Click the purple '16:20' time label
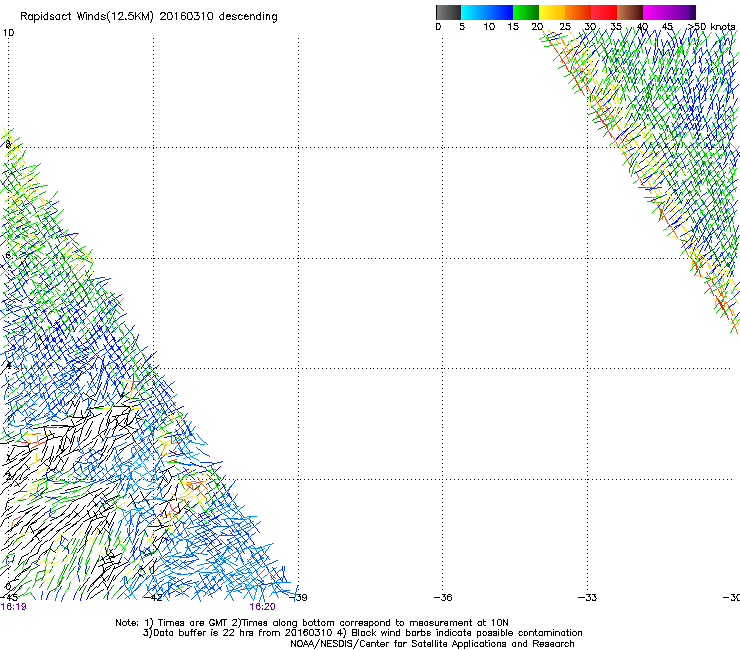740x650 pixels. coord(262,607)
